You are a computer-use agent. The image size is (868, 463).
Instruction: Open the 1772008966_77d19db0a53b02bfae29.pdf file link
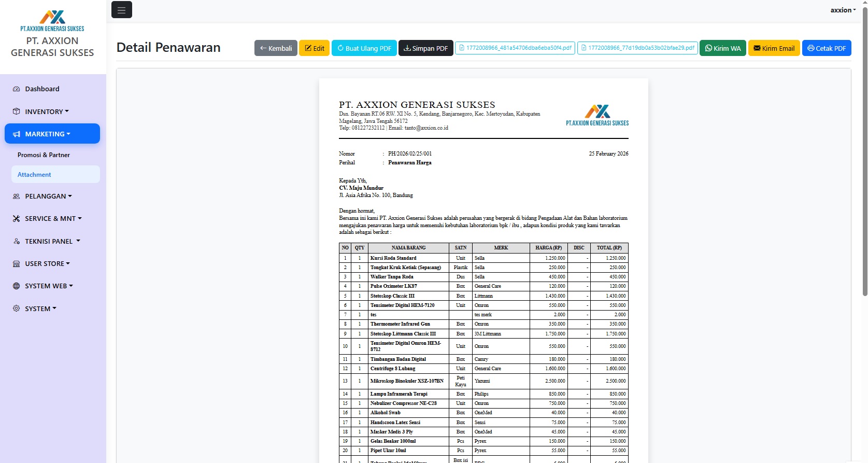(637, 48)
